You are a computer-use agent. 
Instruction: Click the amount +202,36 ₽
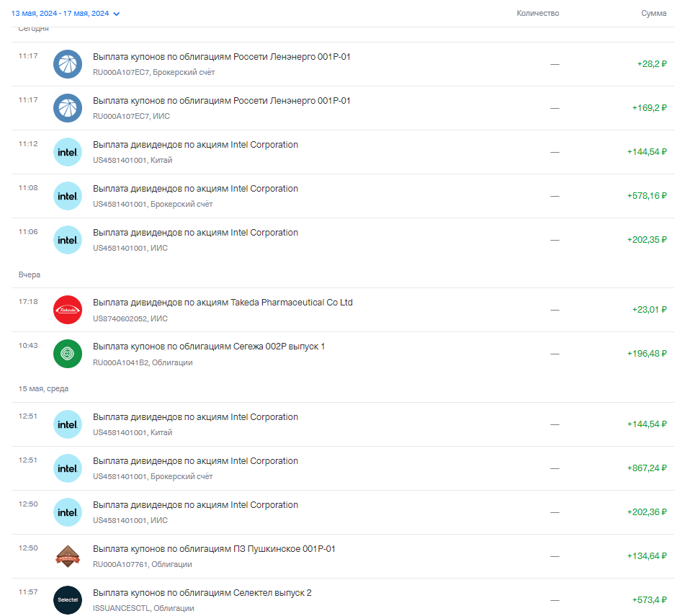pyautogui.click(x=647, y=512)
